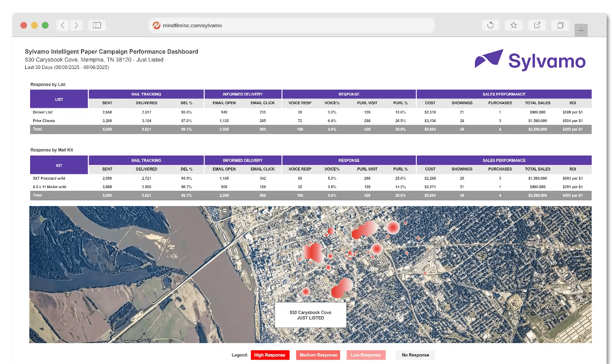Bookmark the page with the star icon
The height and width of the screenshot is (364, 612).
[x=513, y=25]
